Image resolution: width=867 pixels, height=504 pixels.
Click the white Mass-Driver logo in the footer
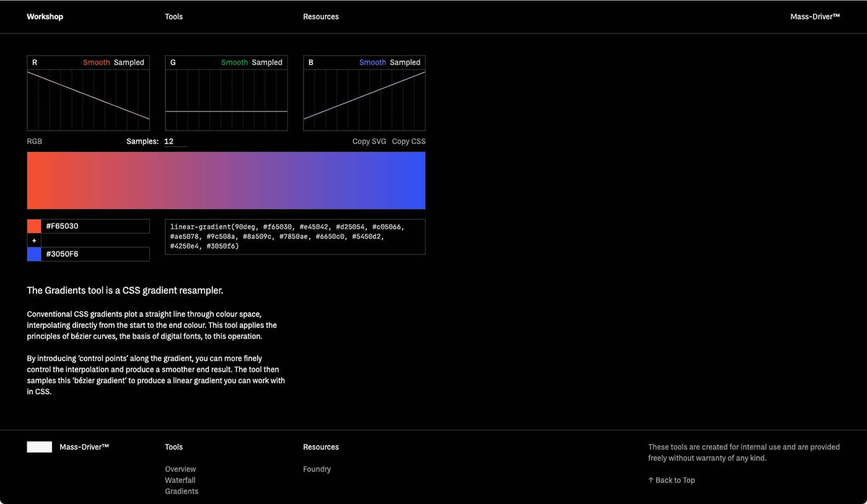(x=39, y=447)
